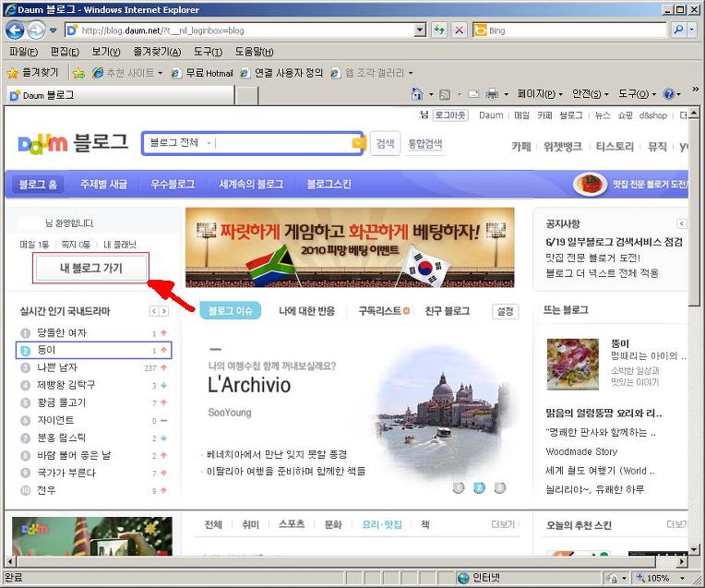The height and width of the screenshot is (588, 705).
Task: Select the 우수블로그 navigation tab
Action: pos(173,185)
